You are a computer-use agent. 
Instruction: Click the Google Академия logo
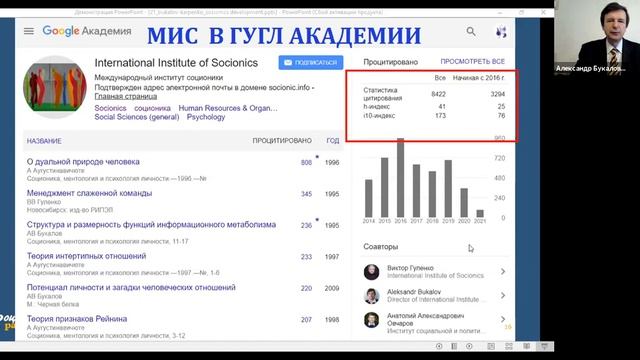click(x=87, y=31)
